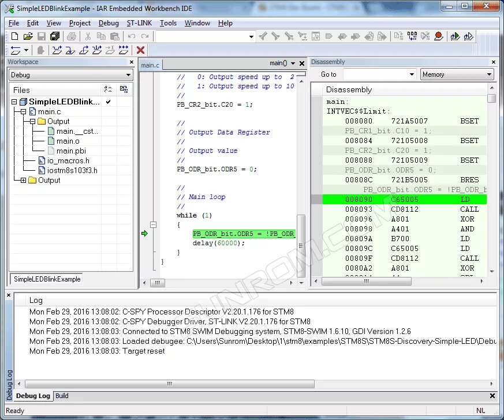The height and width of the screenshot is (420, 504).
Task: Click the Print icon
Action: [x=72, y=36]
